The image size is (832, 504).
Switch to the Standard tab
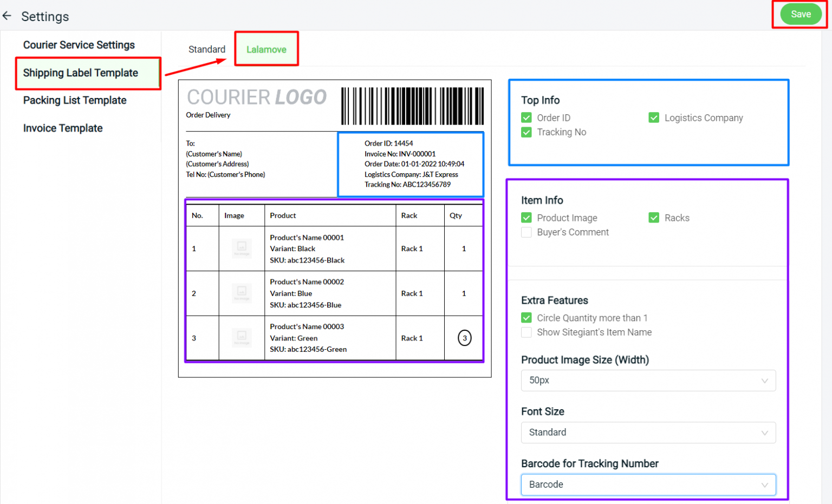pyautogui.click(x=206, y=49)
